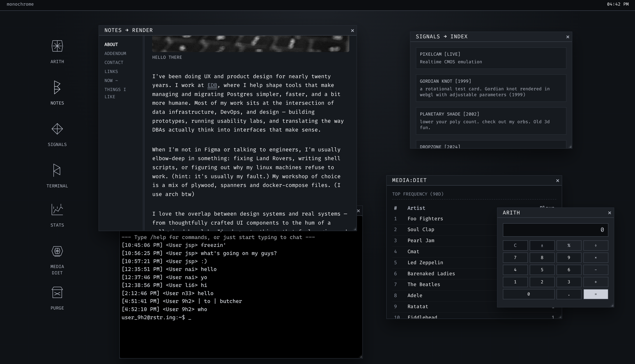Click the TOP FREQUENCY (90D) heading
Screen dimensions: 635x364
click(x=418, y=194)
